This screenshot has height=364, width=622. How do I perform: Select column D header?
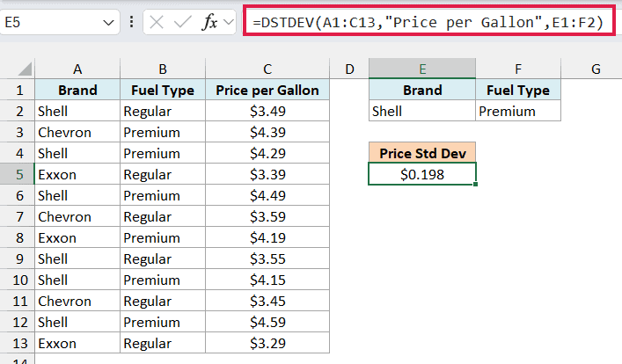point(349,69)
